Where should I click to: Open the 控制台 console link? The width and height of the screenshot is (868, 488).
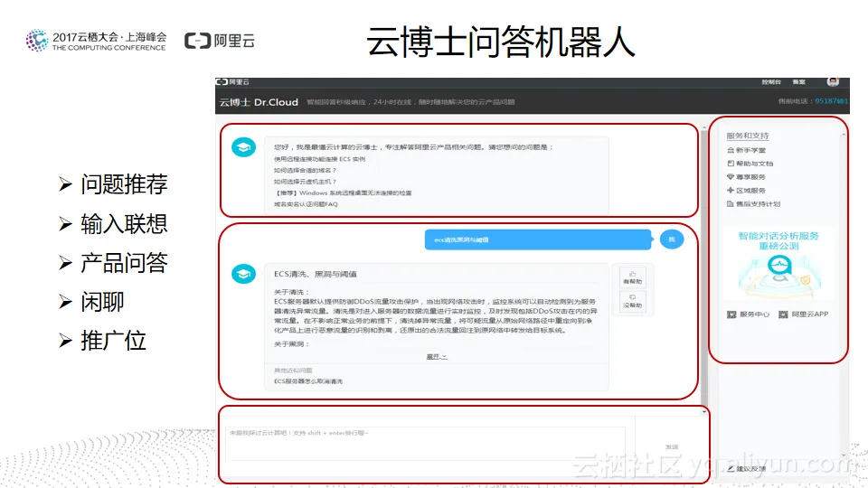point(771,82)
